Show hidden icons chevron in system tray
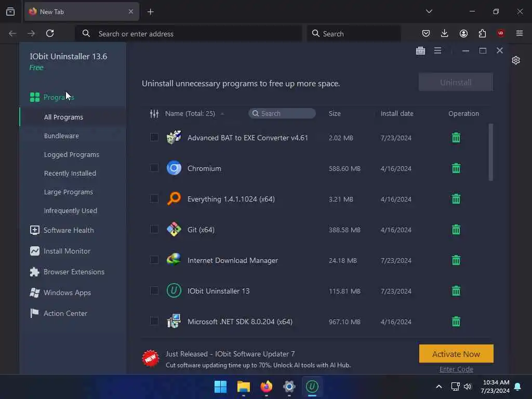This screenshot has height=399, width=532. coord(438,387)
